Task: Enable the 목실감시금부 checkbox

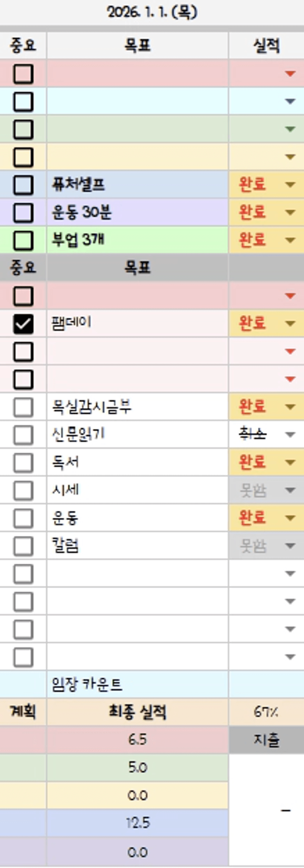Action: point(23,407)
